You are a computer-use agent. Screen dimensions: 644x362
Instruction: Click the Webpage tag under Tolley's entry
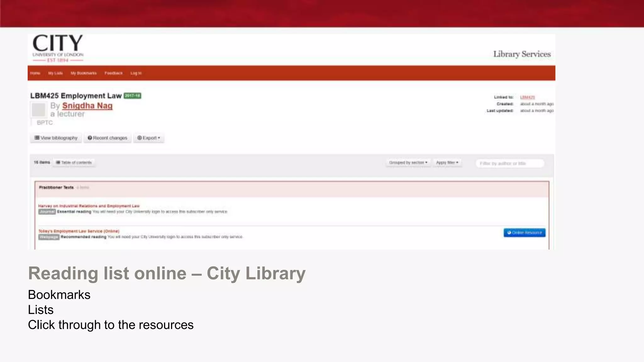(x=49, y=237)
